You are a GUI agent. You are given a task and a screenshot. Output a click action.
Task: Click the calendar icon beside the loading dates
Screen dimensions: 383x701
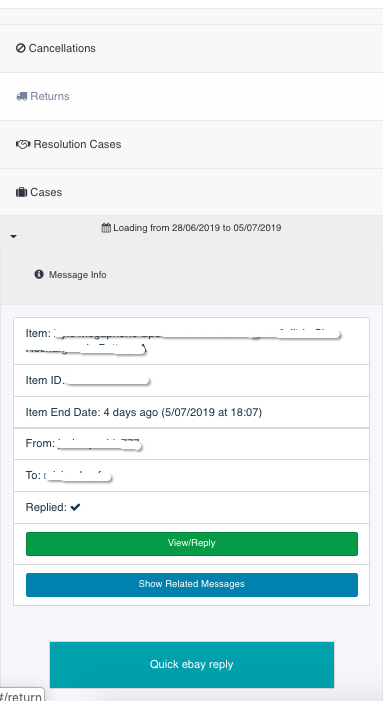pos(106,228)
